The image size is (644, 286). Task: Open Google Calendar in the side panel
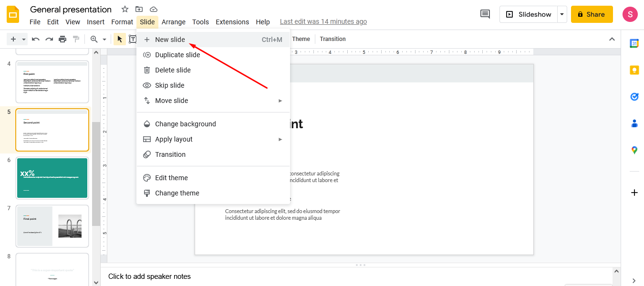tap(634, 43)
